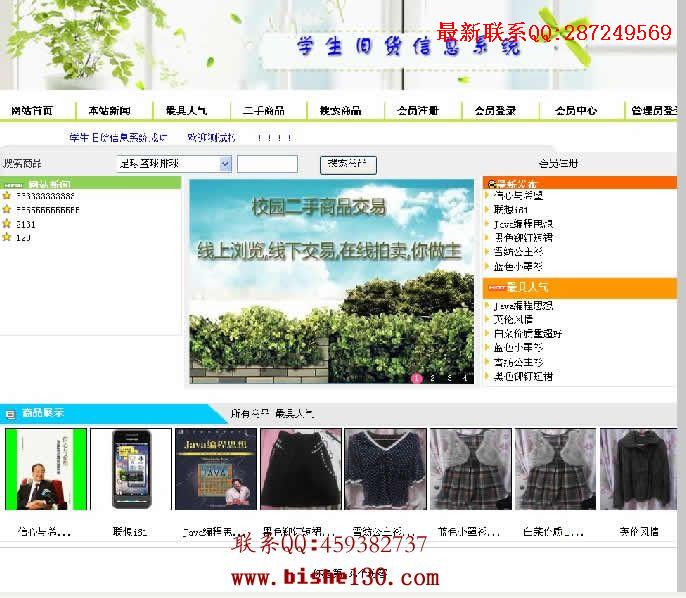Select slide indicator 1 on the banner
Screen dimensions: 686x598
[x=416, y=378]
